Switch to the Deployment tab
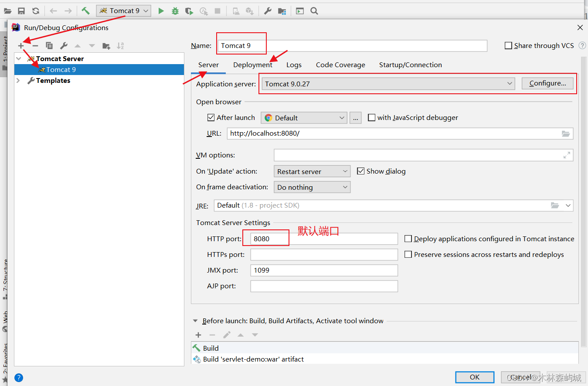The image size is (588, 386). 253,65
